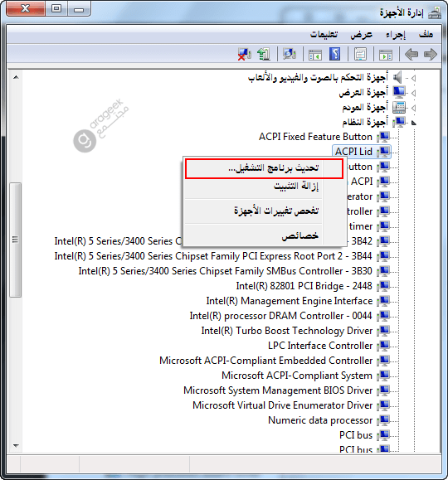Select Microsoft System Management BIOS Driver
Viewport: 448px width, 480px height.
(x=278, y=390)
